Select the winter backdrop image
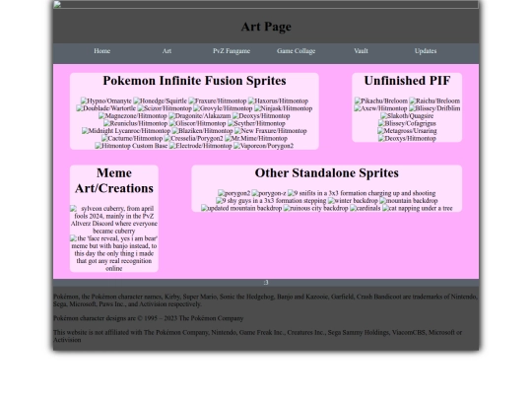The width and height of the screenshot is (532, 399). point(353,201)
